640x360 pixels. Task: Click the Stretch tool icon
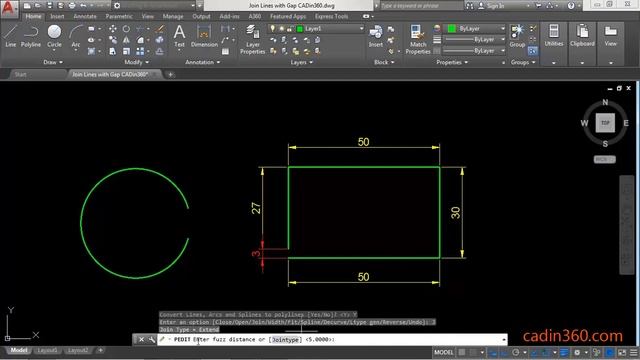[113, 51]
